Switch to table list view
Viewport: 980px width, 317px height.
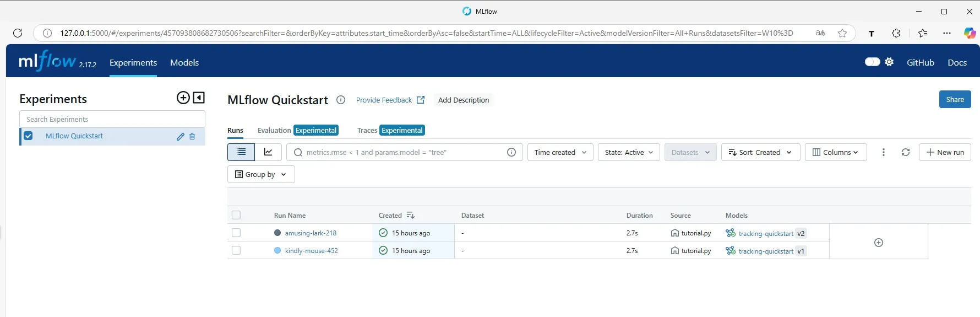point(241,152)
